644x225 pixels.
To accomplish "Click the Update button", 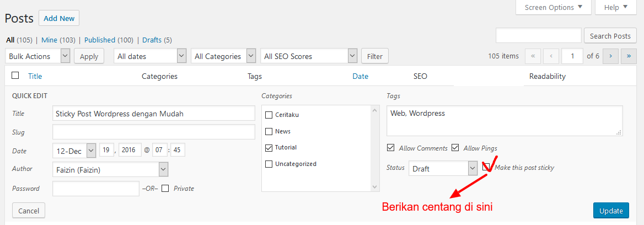I will pos(611,211).
